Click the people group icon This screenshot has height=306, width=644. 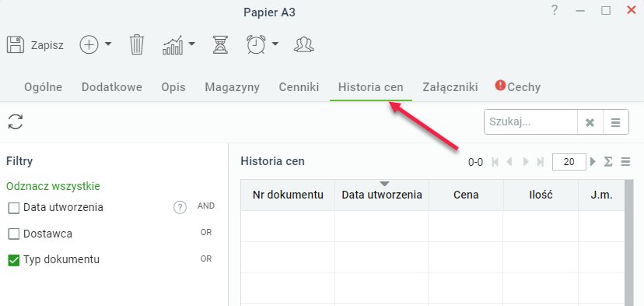pyautogui.click(x=304, y=44)
